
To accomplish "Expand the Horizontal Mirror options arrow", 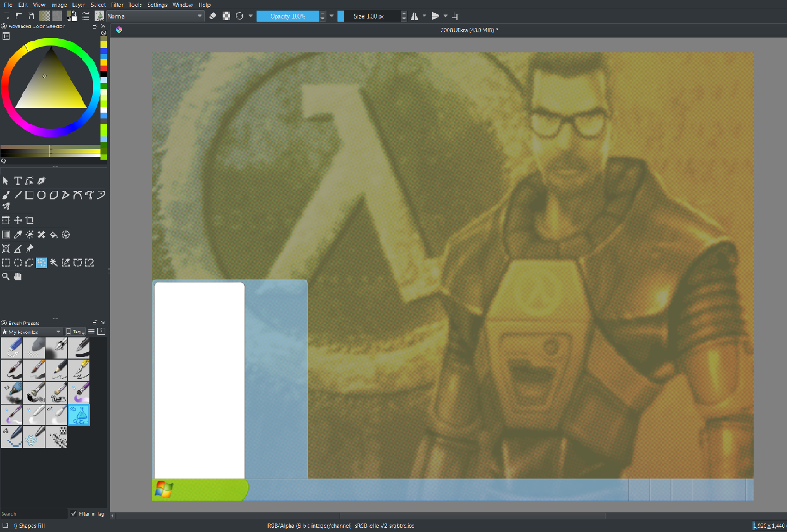I will pos(424,16).
